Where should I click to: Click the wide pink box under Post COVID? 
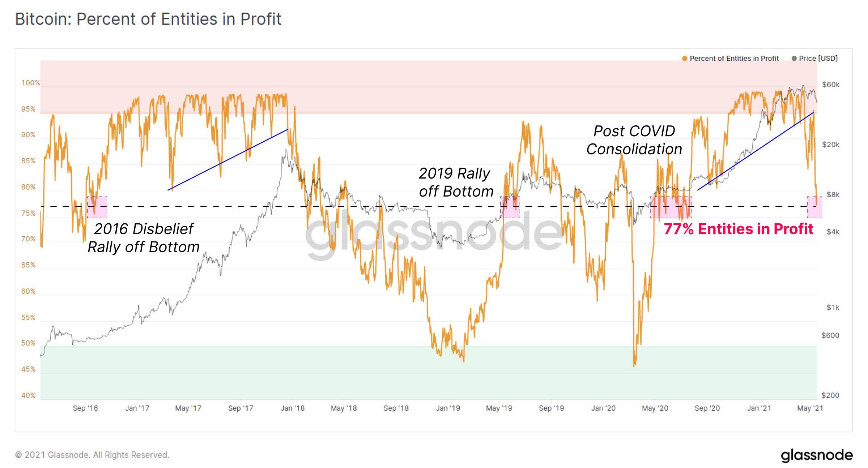coord(671,207)
